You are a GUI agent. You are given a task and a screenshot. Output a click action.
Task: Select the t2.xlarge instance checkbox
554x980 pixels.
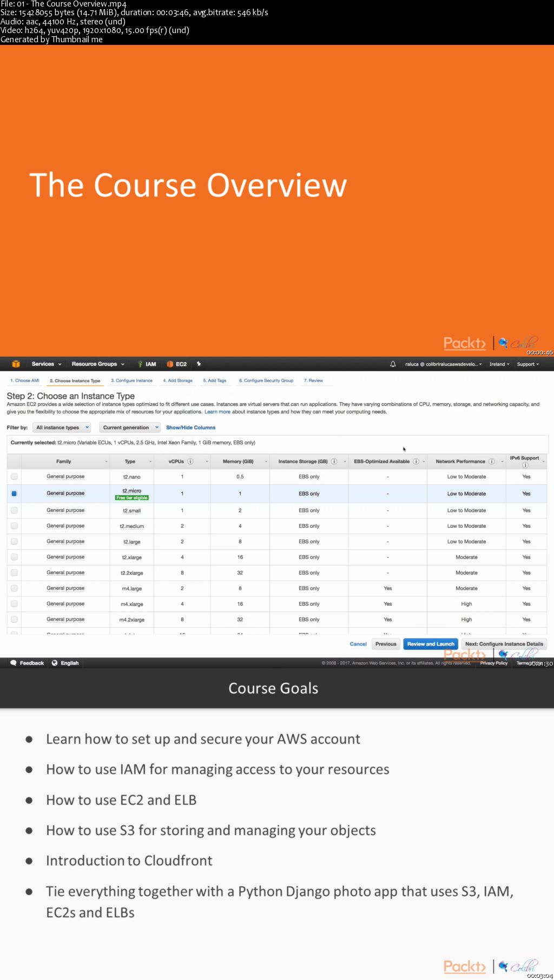[14, 557]
